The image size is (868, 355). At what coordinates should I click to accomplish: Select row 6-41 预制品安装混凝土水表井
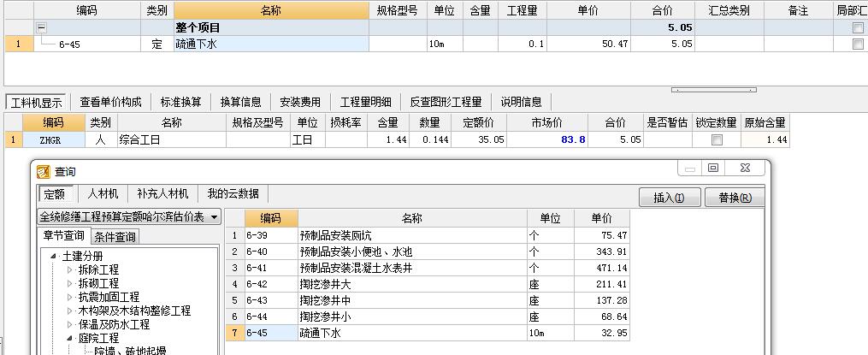point(428,268)
